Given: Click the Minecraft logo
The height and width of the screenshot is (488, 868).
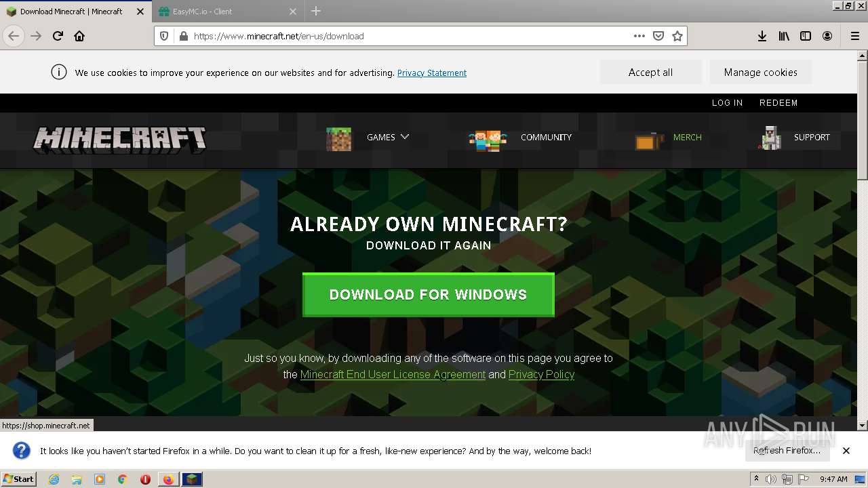Looking at the screenshot, I should coord(120,140).
